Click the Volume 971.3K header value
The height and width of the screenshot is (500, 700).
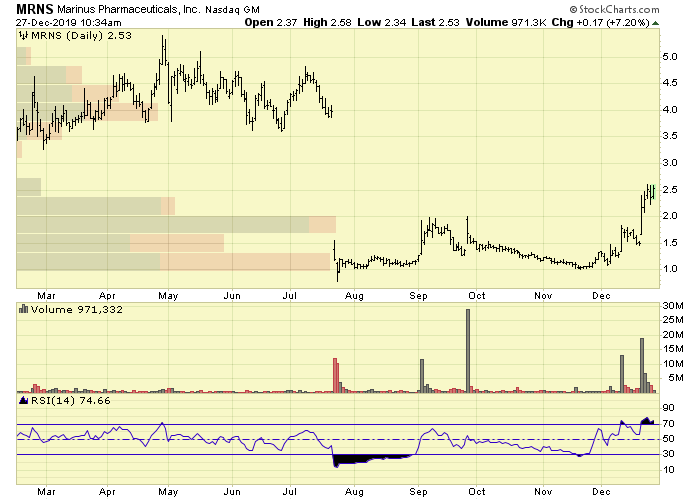(x=506, y=22)
